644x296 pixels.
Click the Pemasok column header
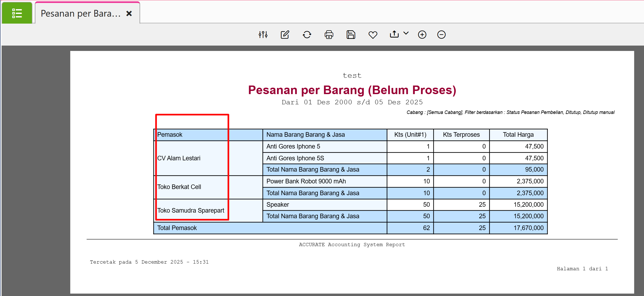click(170, 135)
